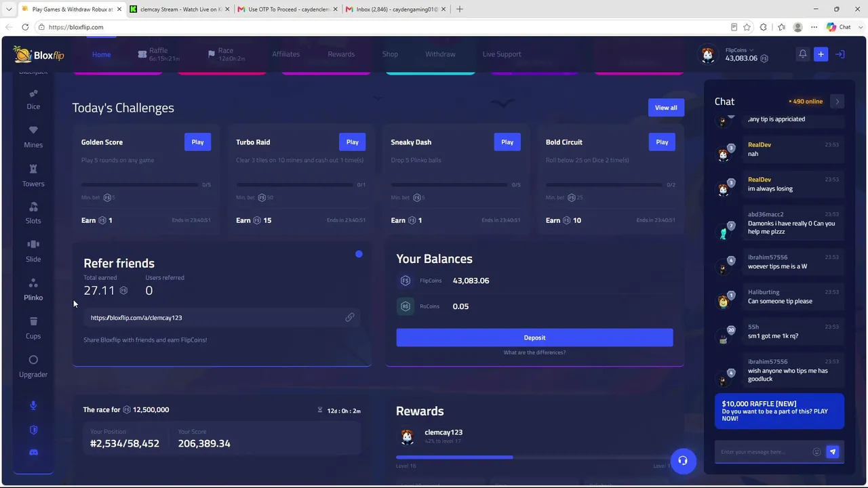Open the Plinko game from sidebar

pyautogui.click(x=33, y=289)
